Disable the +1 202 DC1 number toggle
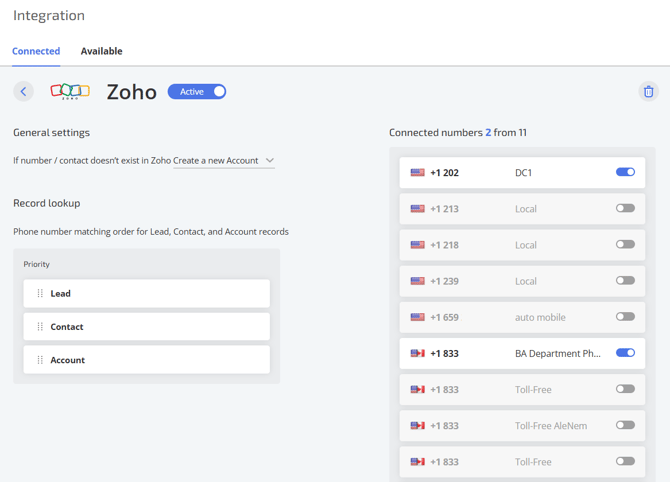The image size is (670, 482). click(x=625, y=172)
